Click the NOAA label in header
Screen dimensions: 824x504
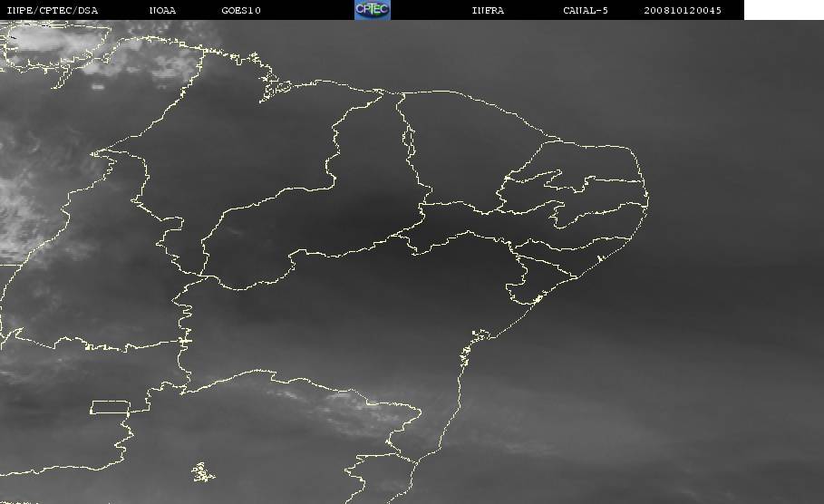[x=162, y=11]
